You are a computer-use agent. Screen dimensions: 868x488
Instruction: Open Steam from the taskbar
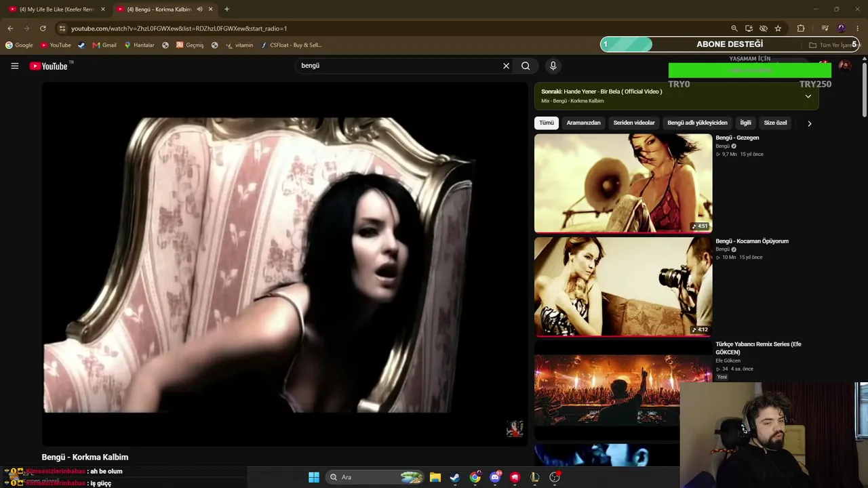[455, 477]
